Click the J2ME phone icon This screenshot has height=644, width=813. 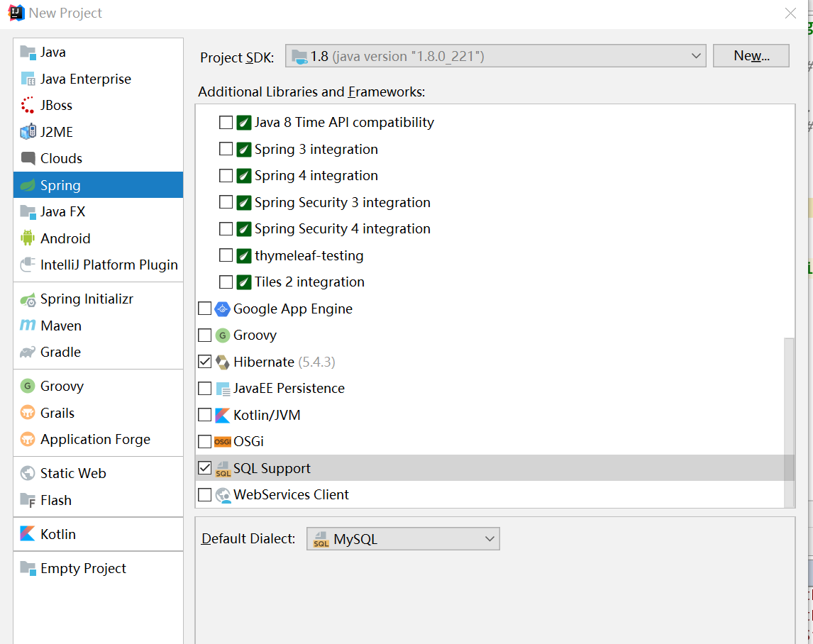point(28,132)
